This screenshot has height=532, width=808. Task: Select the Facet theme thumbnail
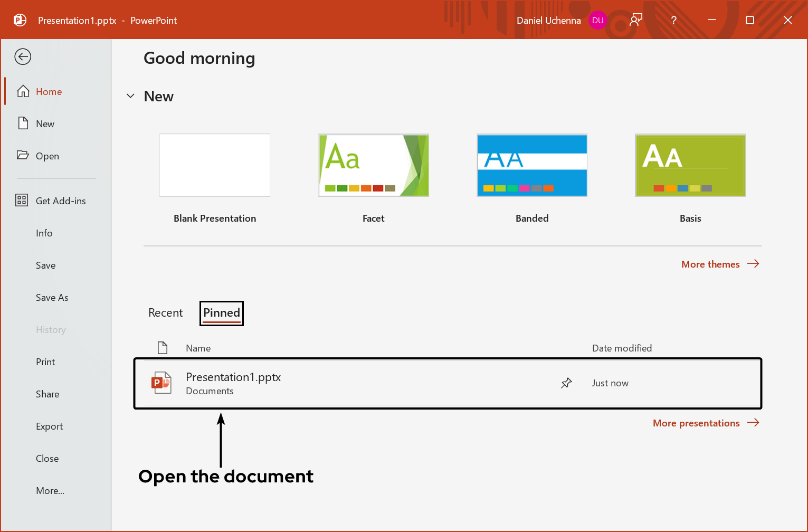coord(373,165)
